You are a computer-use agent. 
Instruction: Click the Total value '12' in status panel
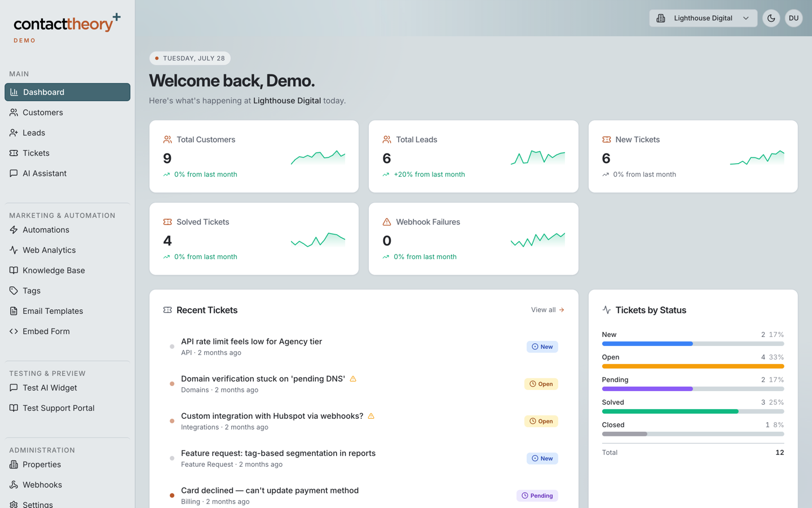tap(780, 453)
